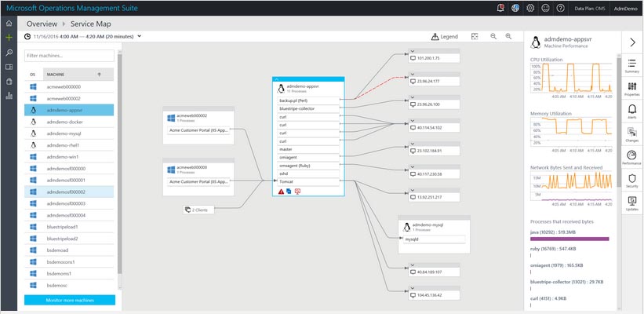Show the map Legend
Image resolution: width=644 pixels, height=314 pixels.
click(445, 36)
